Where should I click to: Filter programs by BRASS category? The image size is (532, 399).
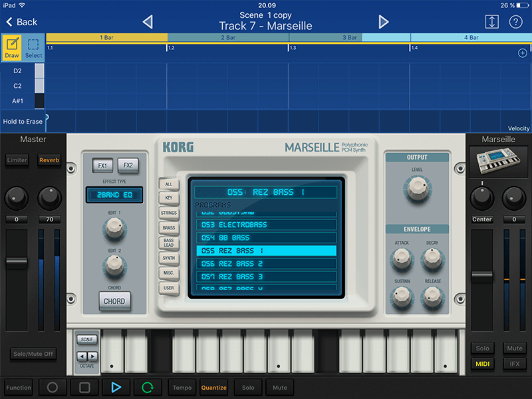coord(169,228)
